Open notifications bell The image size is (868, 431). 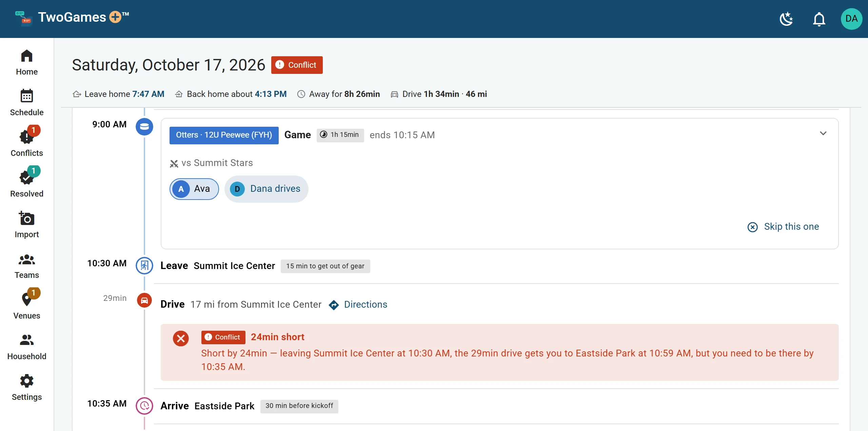coord(819,19)
